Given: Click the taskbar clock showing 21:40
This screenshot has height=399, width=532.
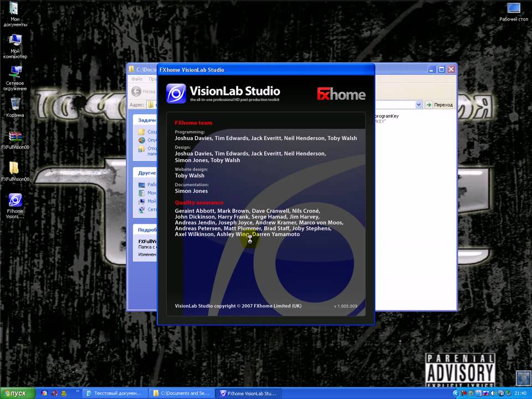Looking at the screenshot, I should [x=520, y=393].
